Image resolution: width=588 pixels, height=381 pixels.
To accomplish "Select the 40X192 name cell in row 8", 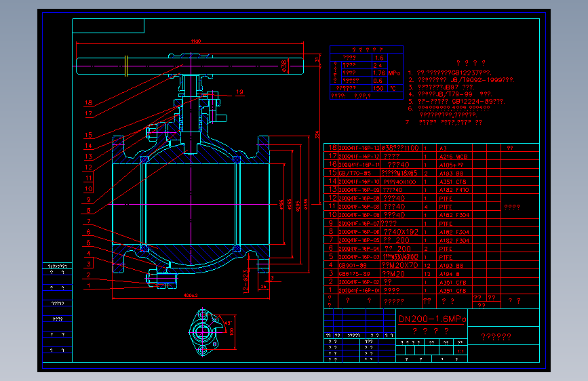I will (401, 232).
